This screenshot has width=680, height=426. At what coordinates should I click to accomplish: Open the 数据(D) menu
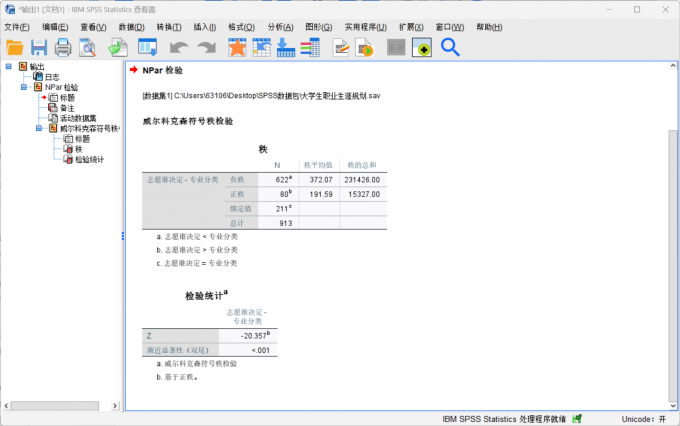tap(131, 27)
